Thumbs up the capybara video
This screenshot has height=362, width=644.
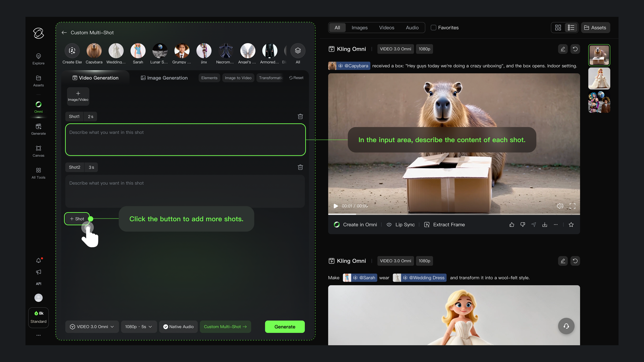click(512, 225)
